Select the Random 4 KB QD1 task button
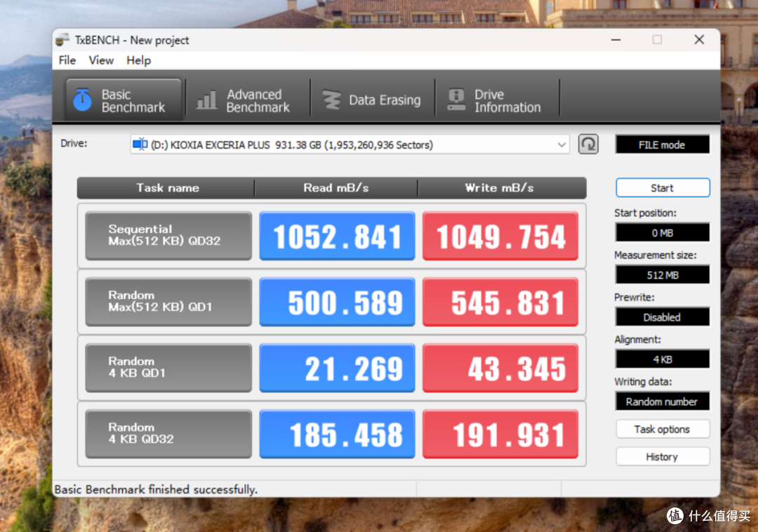 168,368
